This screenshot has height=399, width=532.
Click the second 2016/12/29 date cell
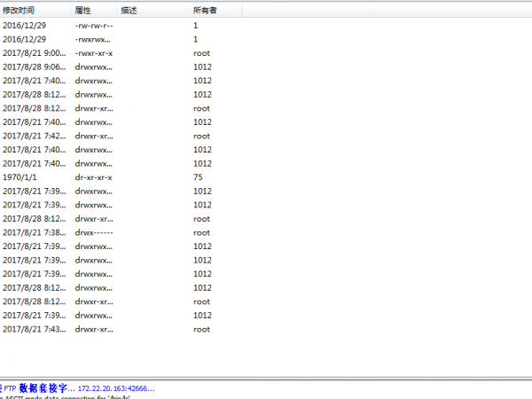tap(24, 40)
